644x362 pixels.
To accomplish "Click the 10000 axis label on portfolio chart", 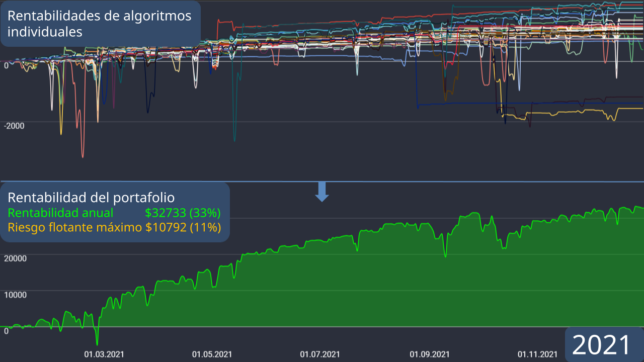I will 15,295.
